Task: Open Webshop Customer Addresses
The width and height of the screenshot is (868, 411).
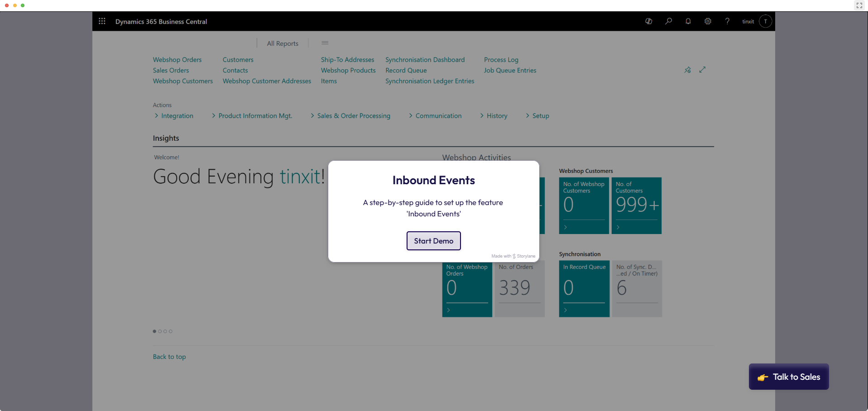Action: click(267, 81)
